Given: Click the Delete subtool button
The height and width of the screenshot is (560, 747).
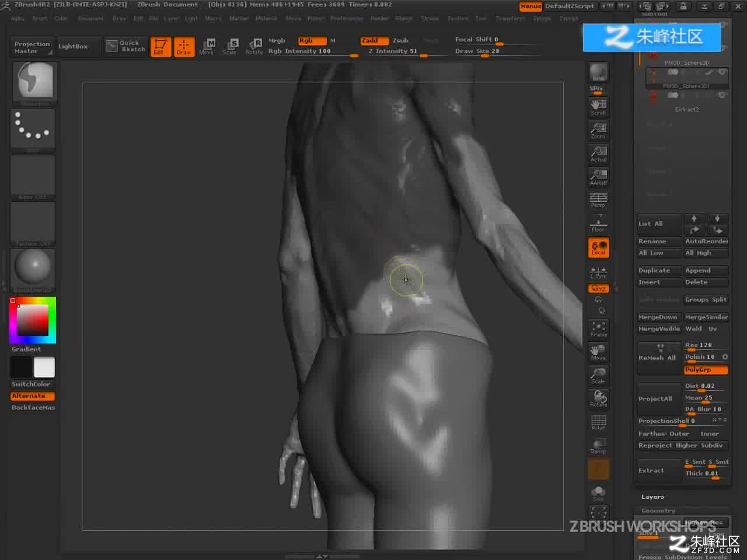Looking at the screenshot, I should pyautogui.click(x=706, y=282).
